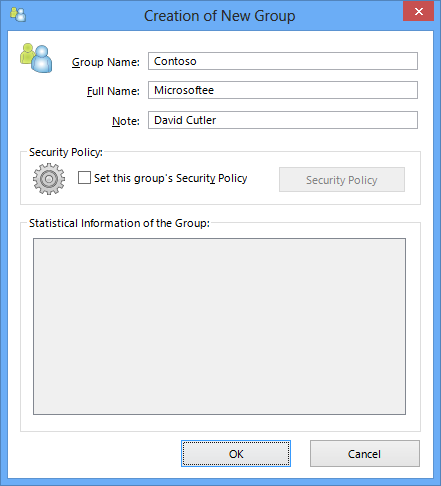This screenshot has width=441, height=486.
Task: Focus the Note field containing David Cutler
Action: click(283, 120)
